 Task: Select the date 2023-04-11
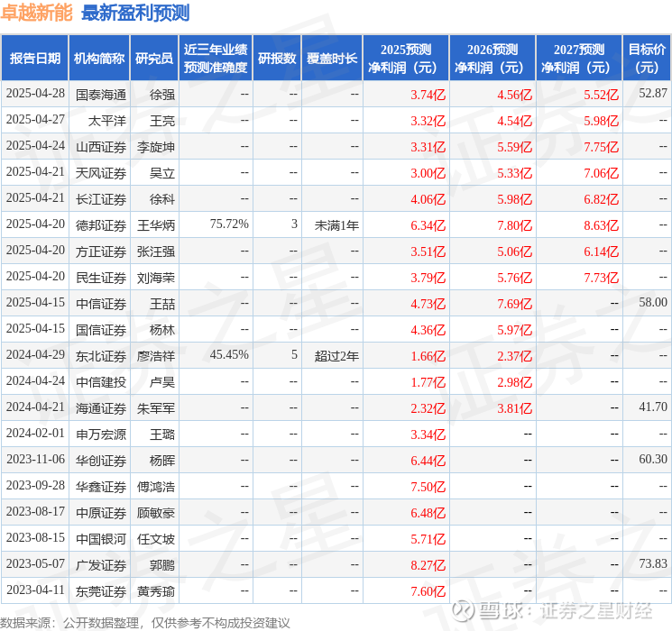35,590
